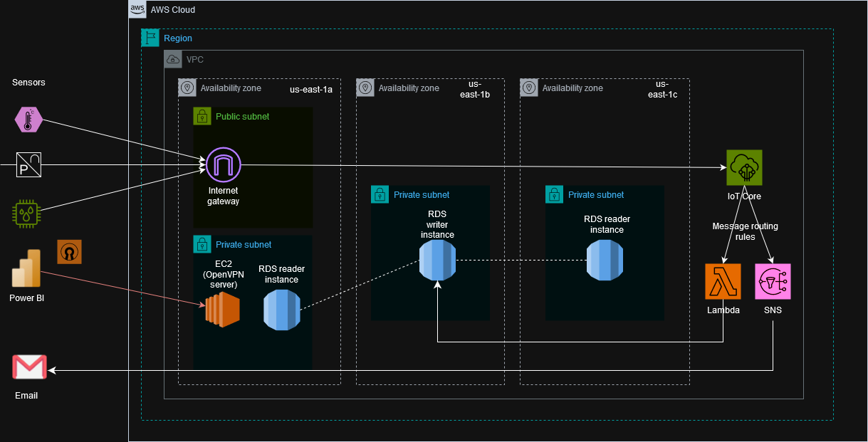Select the "IoT Core" label
868x442 pixels.
tap(744, 196)
